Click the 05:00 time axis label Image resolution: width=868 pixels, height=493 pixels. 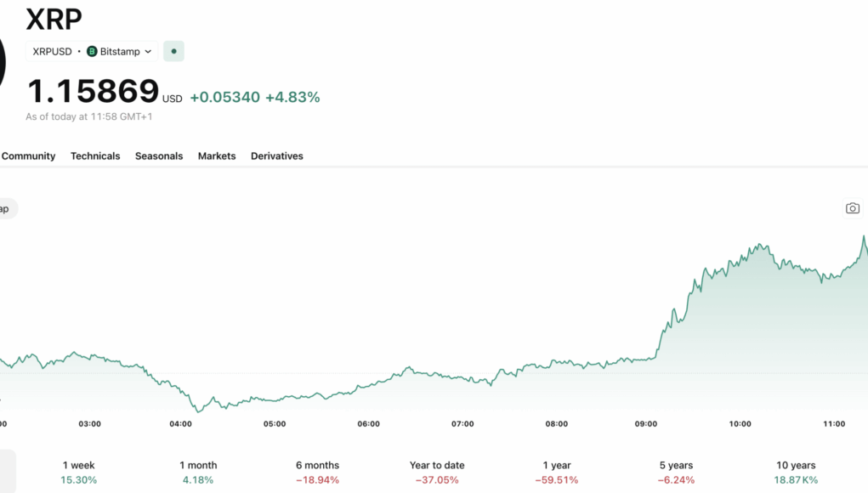tap(275, 424)
